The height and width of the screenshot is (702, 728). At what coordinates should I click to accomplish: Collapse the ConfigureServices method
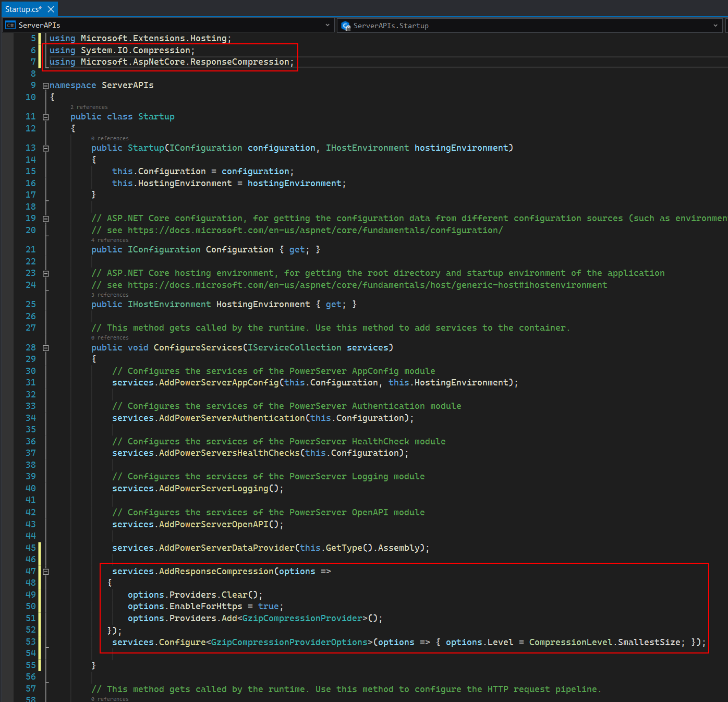(x=45, y=348)
